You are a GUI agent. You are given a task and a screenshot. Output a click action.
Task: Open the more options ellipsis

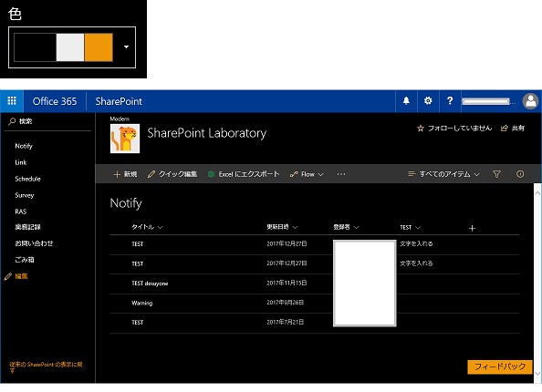tap(341, 174)
